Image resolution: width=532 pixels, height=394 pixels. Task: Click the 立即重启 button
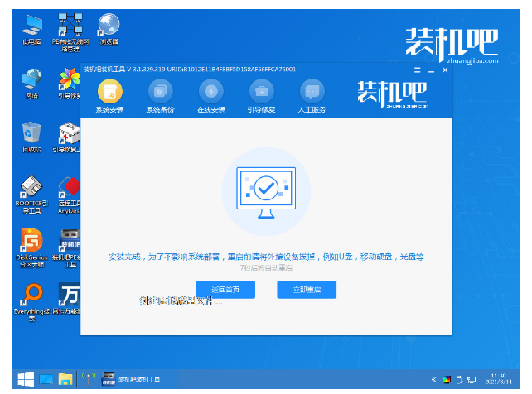307,290
